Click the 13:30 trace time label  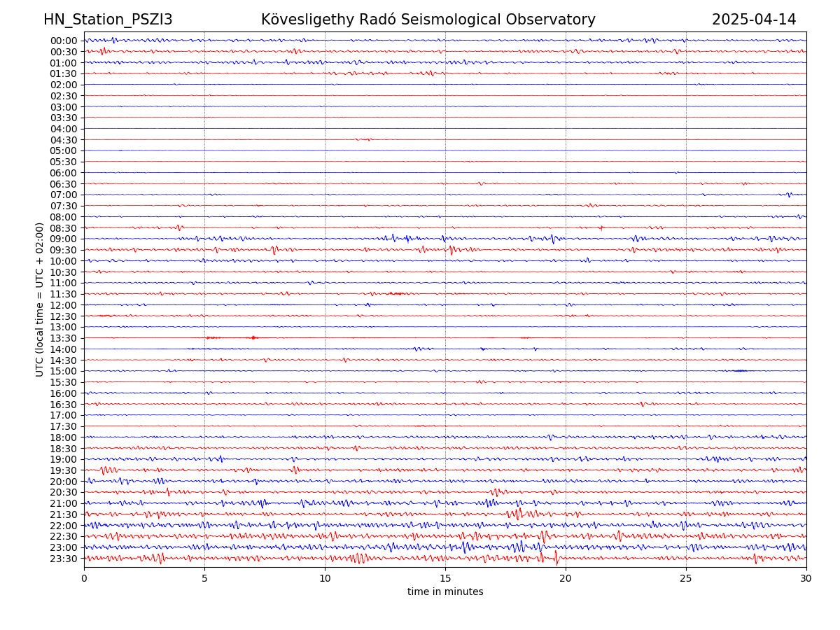click(64, 338)
